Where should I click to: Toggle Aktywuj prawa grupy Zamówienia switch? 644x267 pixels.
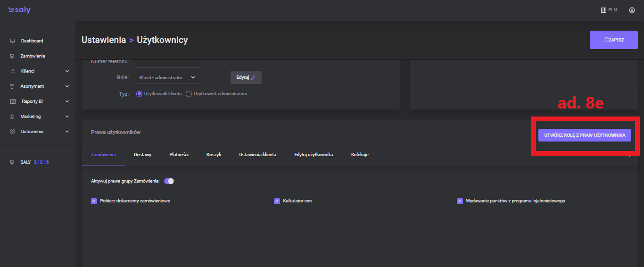169,181
